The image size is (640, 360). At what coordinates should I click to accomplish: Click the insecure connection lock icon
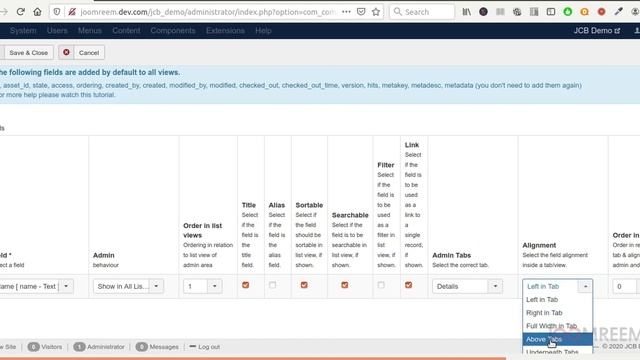(x=72, y=12)
